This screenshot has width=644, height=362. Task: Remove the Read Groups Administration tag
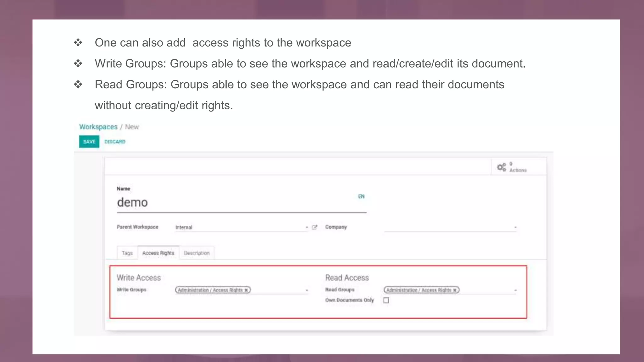pyautogui.click(x=455, y=290)
